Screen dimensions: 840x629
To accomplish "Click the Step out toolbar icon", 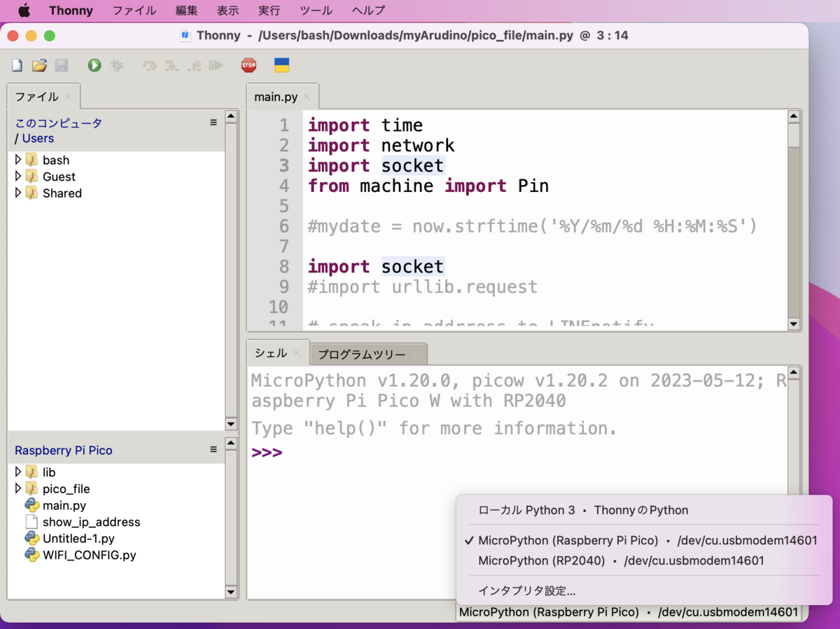I will pos(194,65).
